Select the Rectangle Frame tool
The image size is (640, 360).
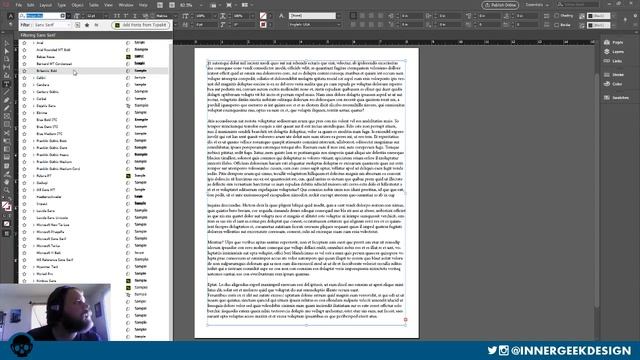(7, 116)
